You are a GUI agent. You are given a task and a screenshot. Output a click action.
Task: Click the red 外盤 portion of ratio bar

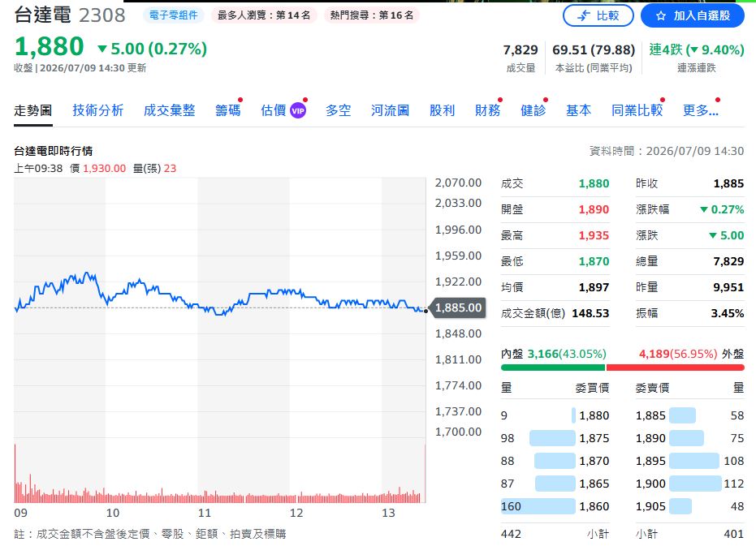click(x=675, y=368)
